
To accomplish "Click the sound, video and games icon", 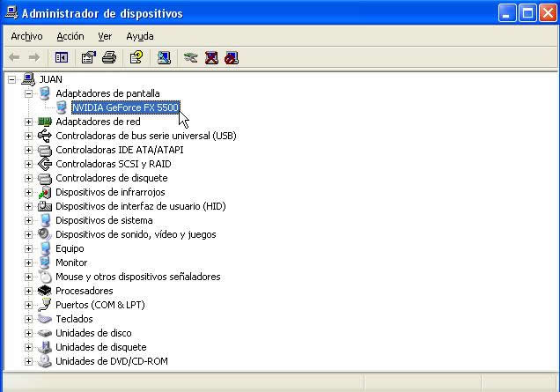I will pos(45,234).
